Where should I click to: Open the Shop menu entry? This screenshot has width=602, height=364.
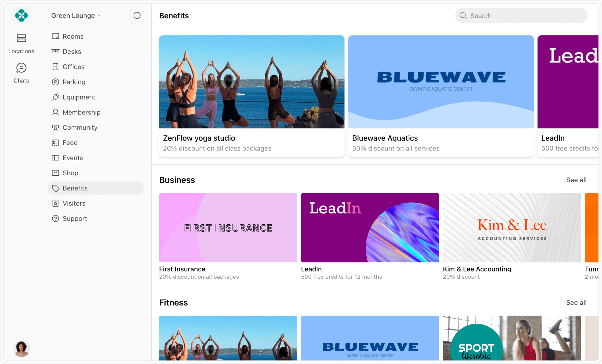pyautogui.click(x=70, y=173)
